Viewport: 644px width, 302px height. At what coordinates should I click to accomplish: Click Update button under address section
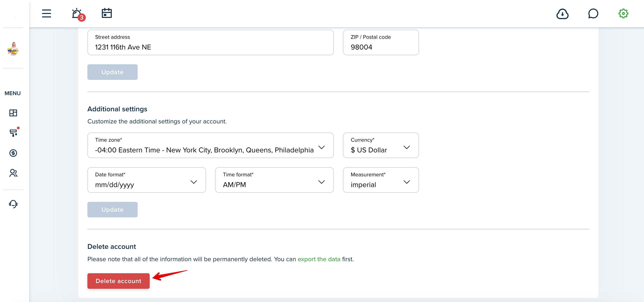pyautogui.click(x=113, y=72)
